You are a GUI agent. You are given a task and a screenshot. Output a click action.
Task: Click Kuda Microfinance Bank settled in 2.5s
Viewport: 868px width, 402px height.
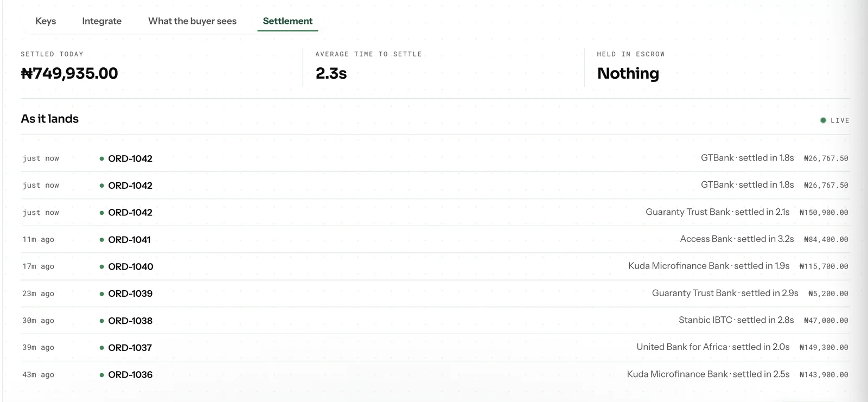[x=708, y=374]
